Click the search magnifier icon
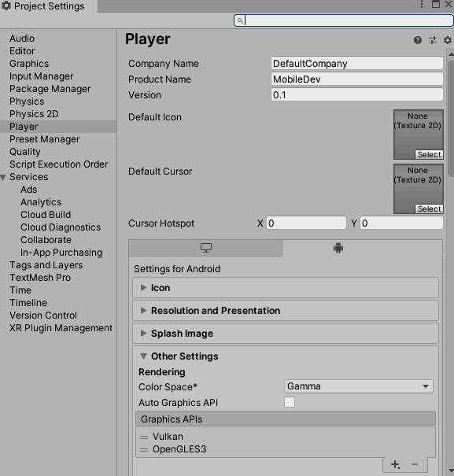454x476 pixels. [x=240, y=20]
